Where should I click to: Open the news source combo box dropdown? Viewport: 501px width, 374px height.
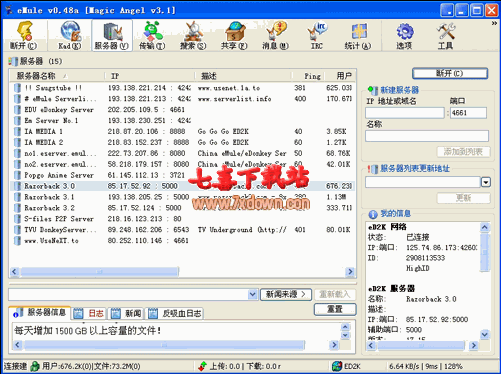click(253, 294)
